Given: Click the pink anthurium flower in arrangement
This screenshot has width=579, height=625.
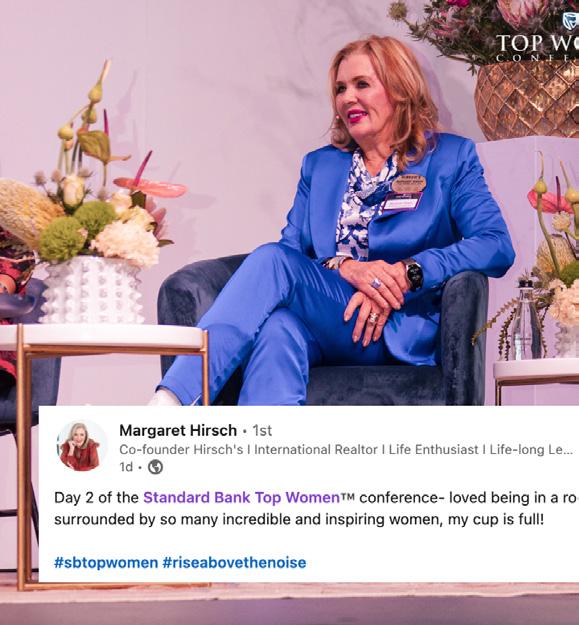Looking at the screenshot, I should (x=151, y=185).
